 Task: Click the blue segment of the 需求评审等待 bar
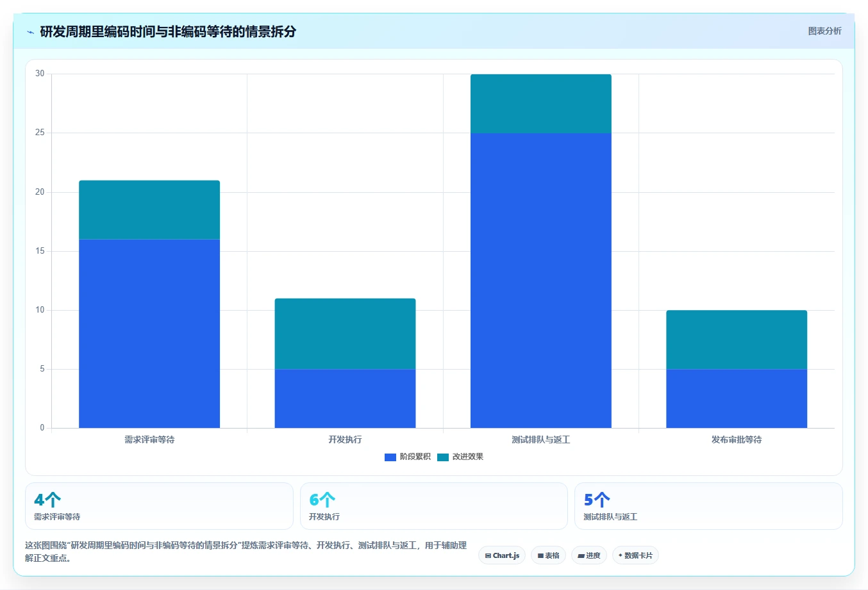pos(149,334)
